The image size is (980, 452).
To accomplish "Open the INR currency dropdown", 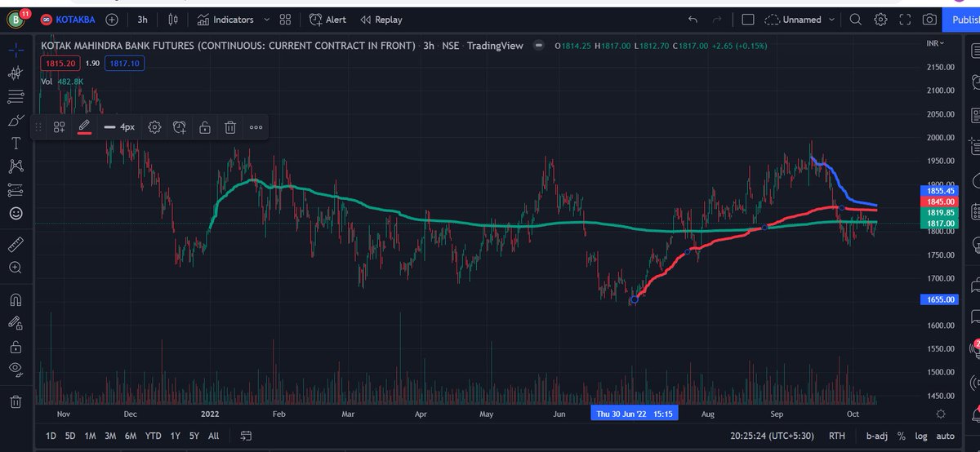I will pos(935,43).
